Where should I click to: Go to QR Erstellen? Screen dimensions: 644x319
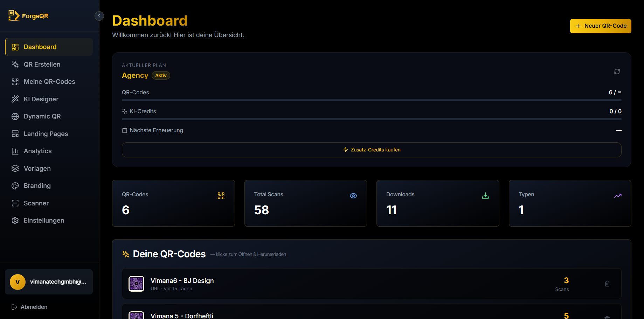click(x=49, y=65)
